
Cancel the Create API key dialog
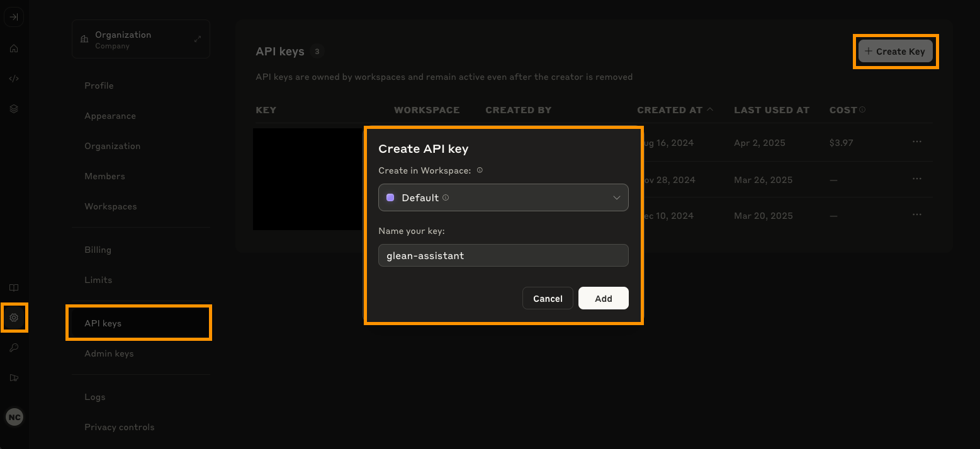coord(548,298)
